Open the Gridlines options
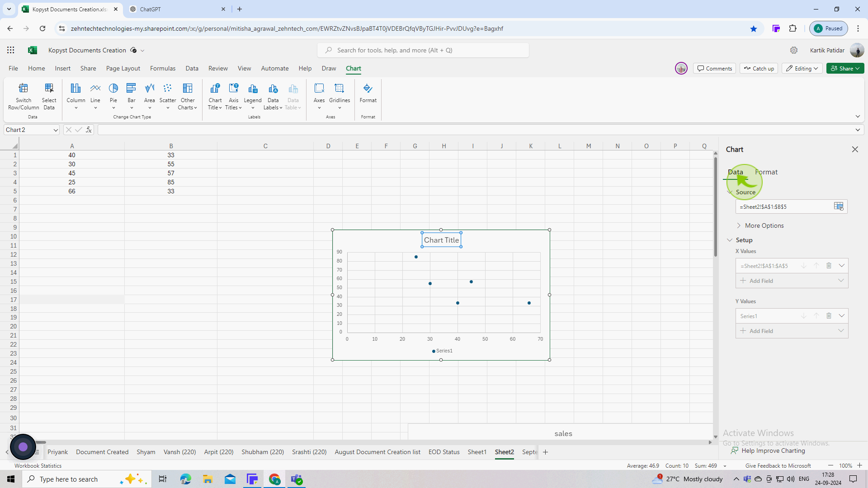 point(340,96)
